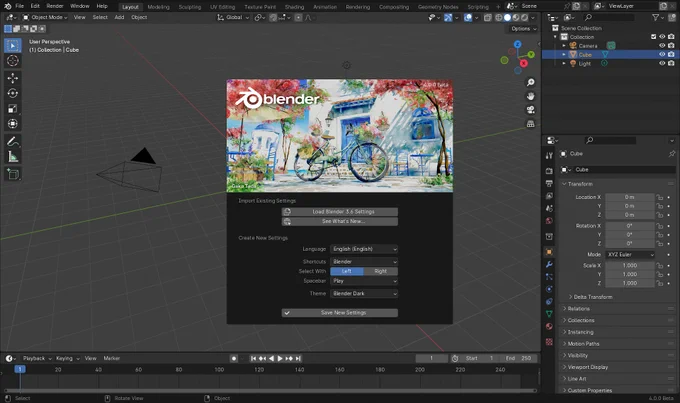Open the Global orientation dropdown
Image resolution: width=680 pixels, height=403 pixels.
[x=233, y=17]
